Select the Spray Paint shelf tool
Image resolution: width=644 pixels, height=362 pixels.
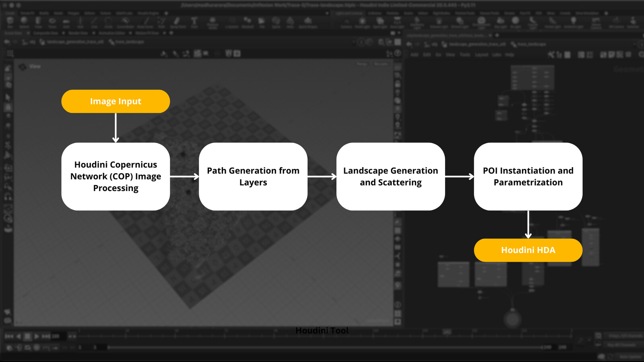tap(178, 22)
